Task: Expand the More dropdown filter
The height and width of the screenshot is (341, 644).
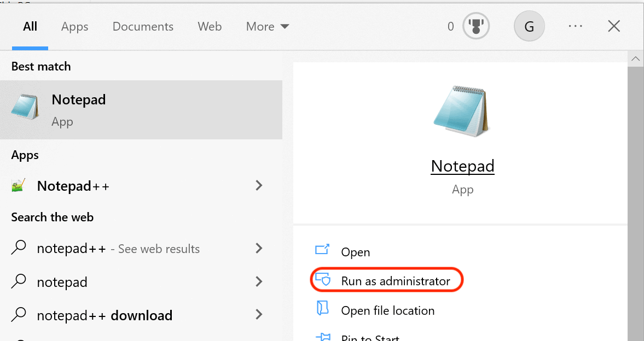Action: pyautogui.click(x=268, y=26)
